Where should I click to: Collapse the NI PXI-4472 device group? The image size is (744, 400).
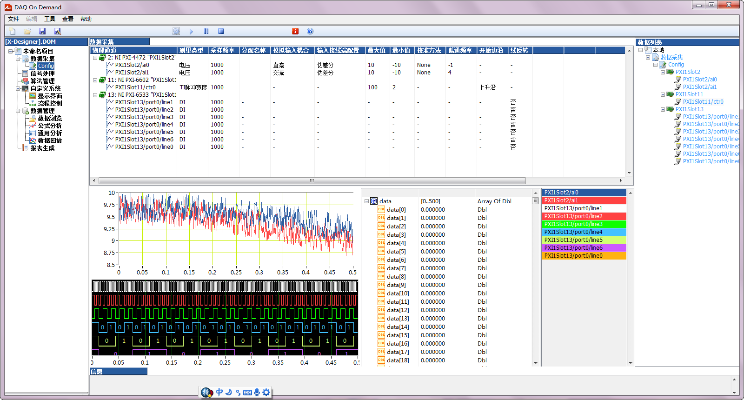94,58
